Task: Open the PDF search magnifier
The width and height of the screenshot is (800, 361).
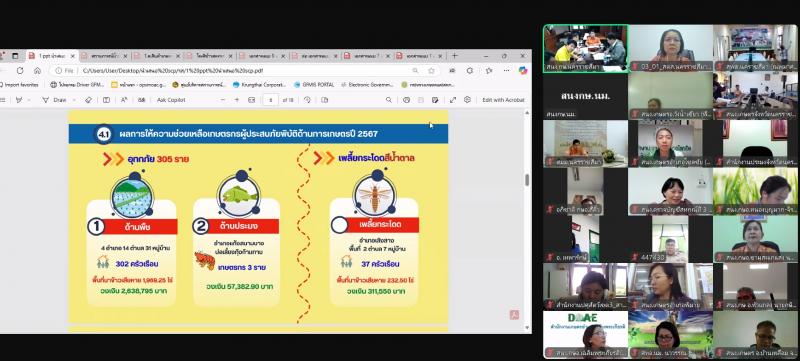Action: (389, 100)
